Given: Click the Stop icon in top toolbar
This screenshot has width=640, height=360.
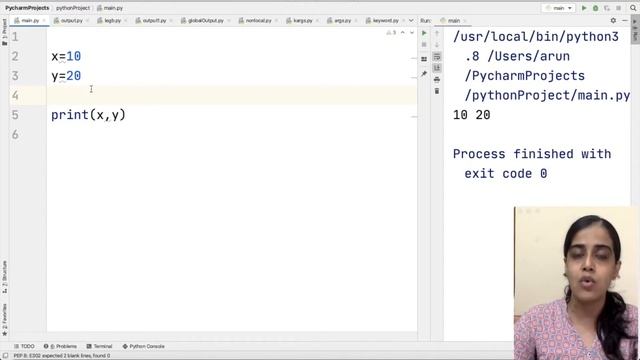Looking at the screenshot, I should [618, 8].
